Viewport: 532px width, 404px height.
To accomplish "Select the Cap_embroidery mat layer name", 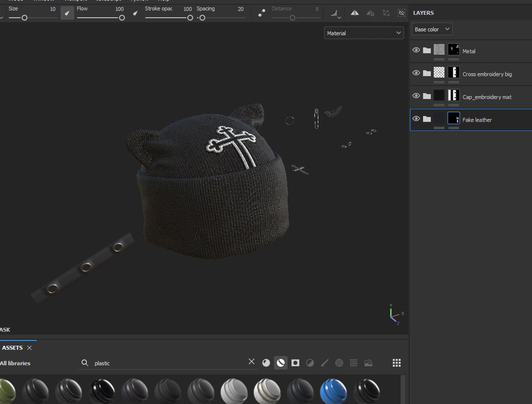I will (487, 97).
